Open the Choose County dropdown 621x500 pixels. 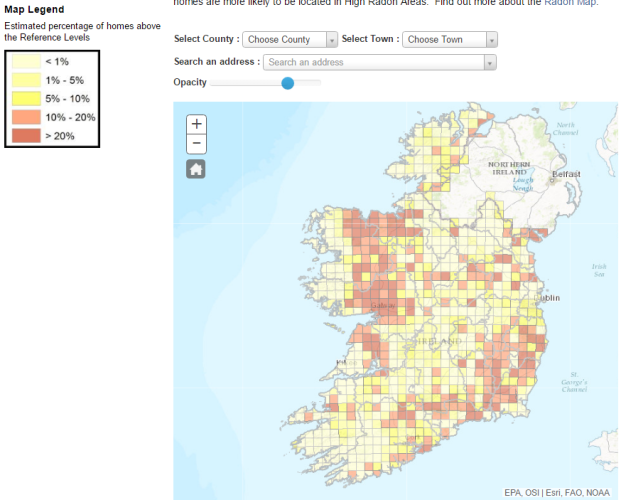pyautogui.click(x=291, y=40)
